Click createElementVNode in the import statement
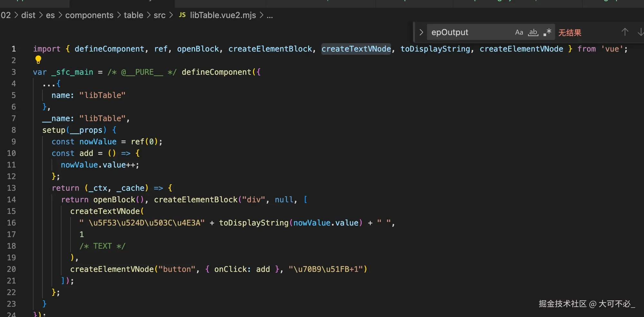 (521, 49)
